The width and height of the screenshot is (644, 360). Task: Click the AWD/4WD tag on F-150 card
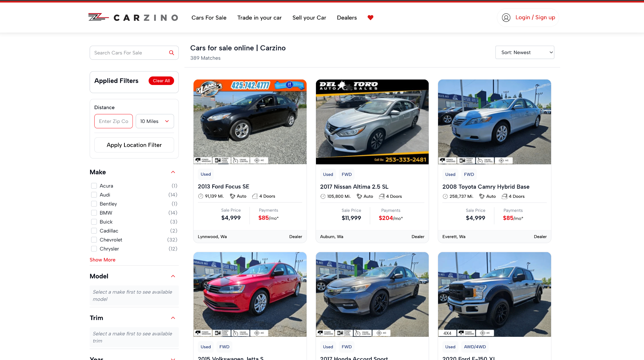pos(475,347)
